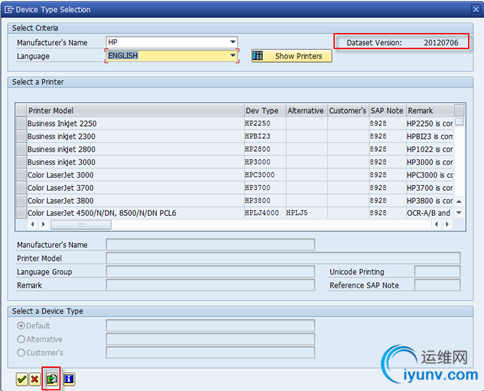Click the Remark column header
Screen dimensions: 484x391
pyautogui.click(x=430, y=110)
